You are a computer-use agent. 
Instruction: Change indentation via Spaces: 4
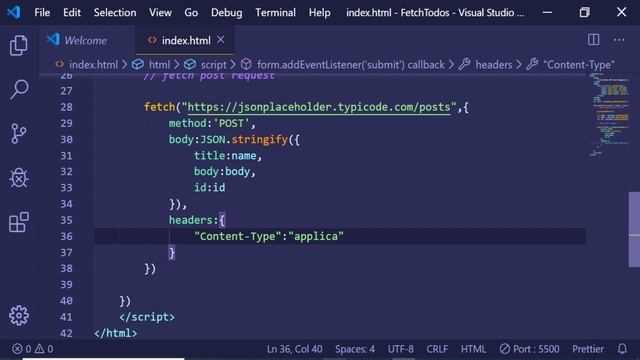pyautogui.click(x=355, y=349)
